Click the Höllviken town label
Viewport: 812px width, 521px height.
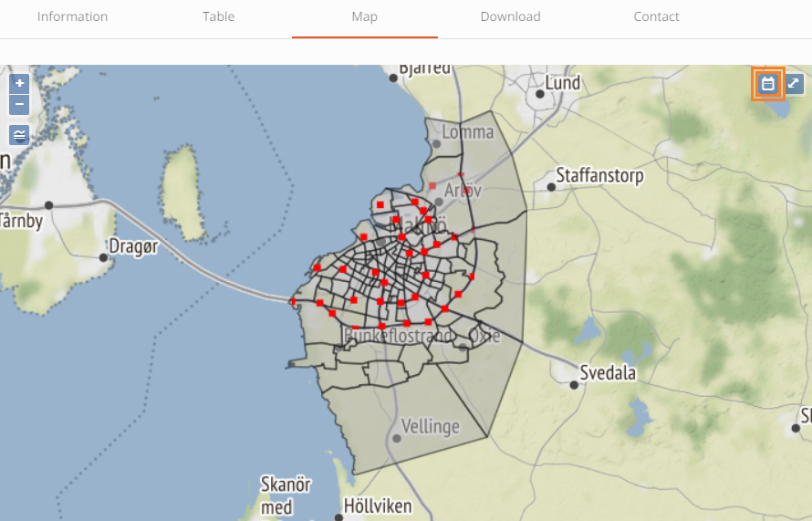pyautogui.click(x=378, y=505)
